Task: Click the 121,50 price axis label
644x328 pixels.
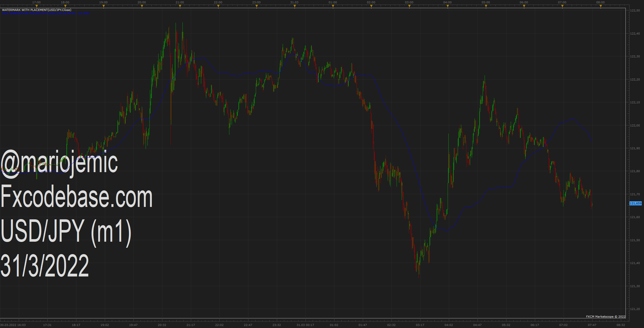Action: point(635,240)
